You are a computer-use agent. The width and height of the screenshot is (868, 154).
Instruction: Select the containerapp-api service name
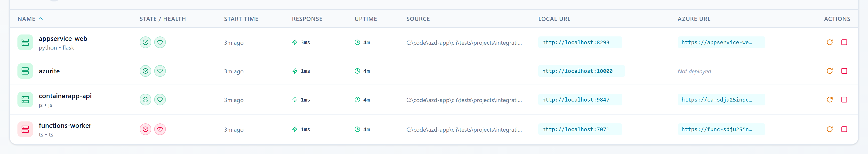point(65,96)
